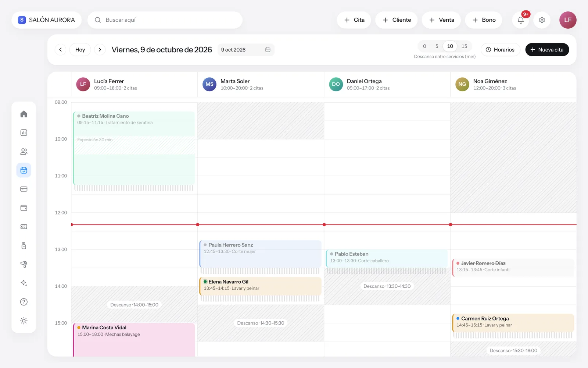Screen dimensions: 588x368
Task: Open the products bottle icon in sidebar
Action: click(x=24, y=246)
